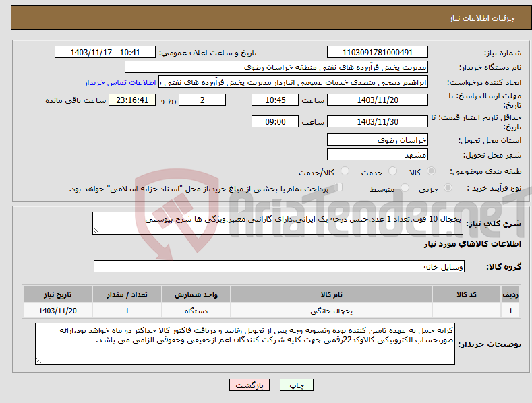The image size is (532, 403).
Task: Click the request creator field ابراهیم ذبیحی
Action: tap(293, 82)
